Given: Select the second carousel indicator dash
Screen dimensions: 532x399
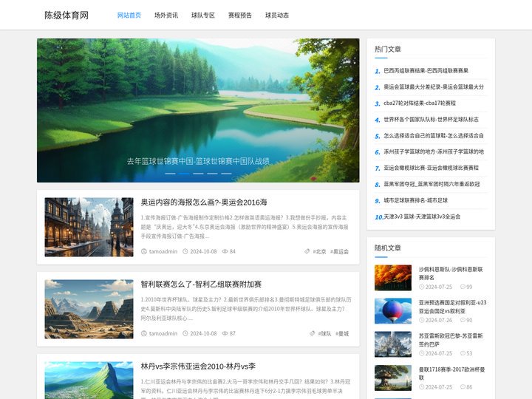Looking at the screenshot, I should 184,174.
